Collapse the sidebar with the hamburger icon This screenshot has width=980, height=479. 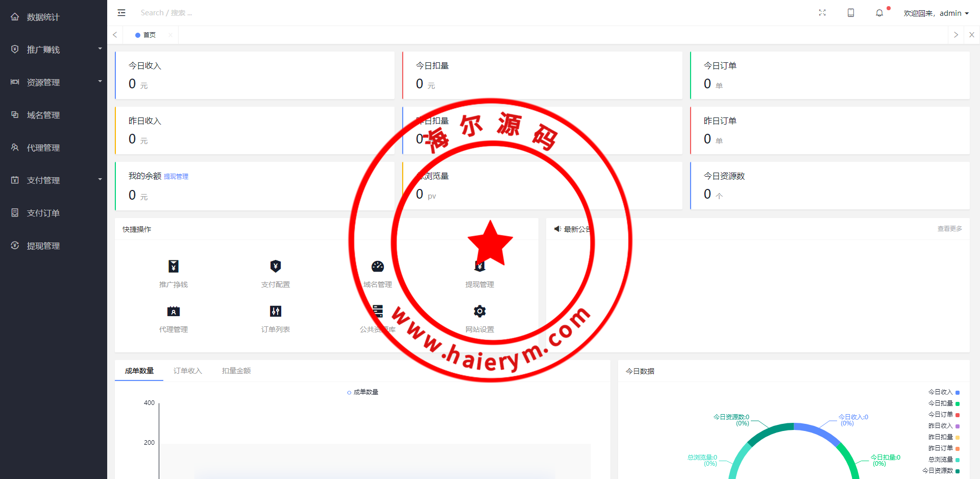point(121,13)
